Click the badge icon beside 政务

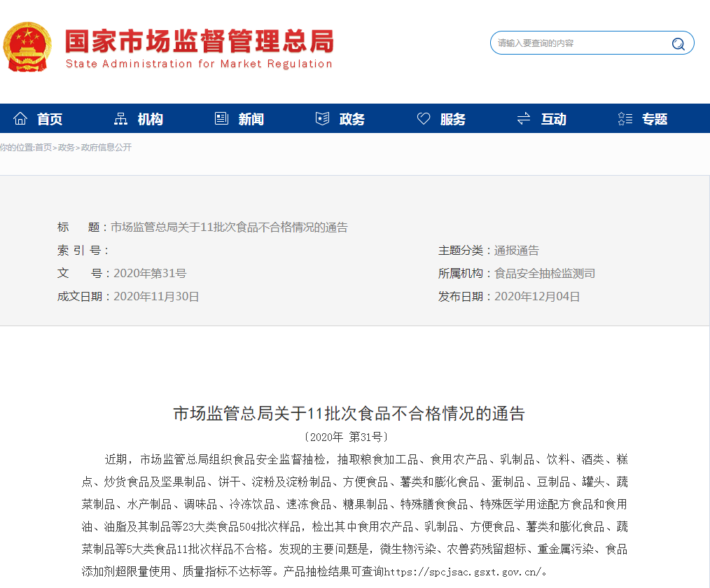322,118
